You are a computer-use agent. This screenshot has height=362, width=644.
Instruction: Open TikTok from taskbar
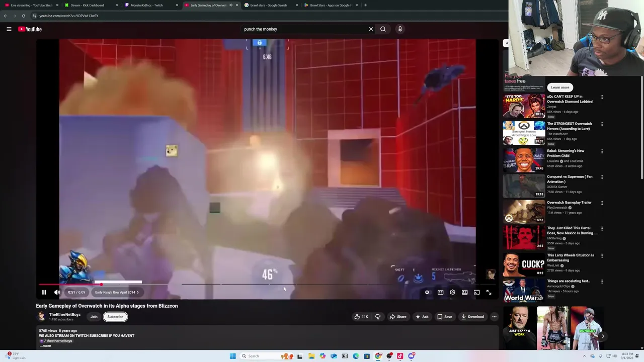(x=400, y=356)
